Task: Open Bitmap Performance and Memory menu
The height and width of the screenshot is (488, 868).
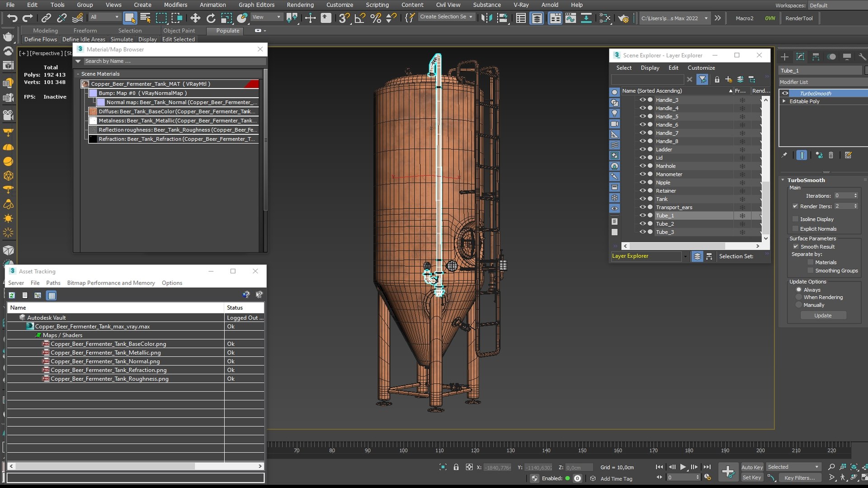Action: tap(111, 283)
